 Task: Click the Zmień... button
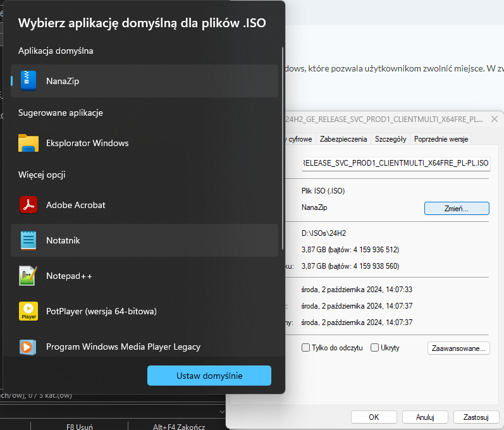point(456,208)
